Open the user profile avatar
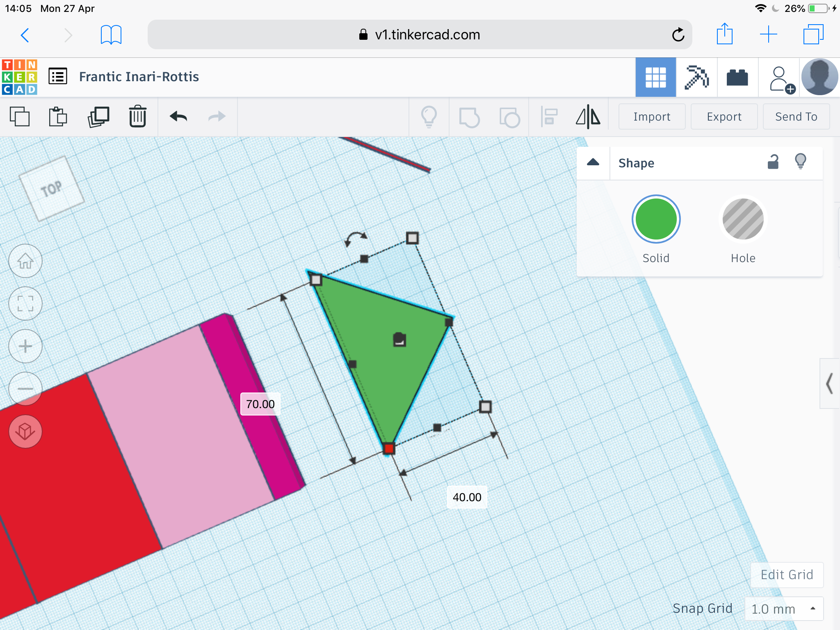 (x=819, y=77)
